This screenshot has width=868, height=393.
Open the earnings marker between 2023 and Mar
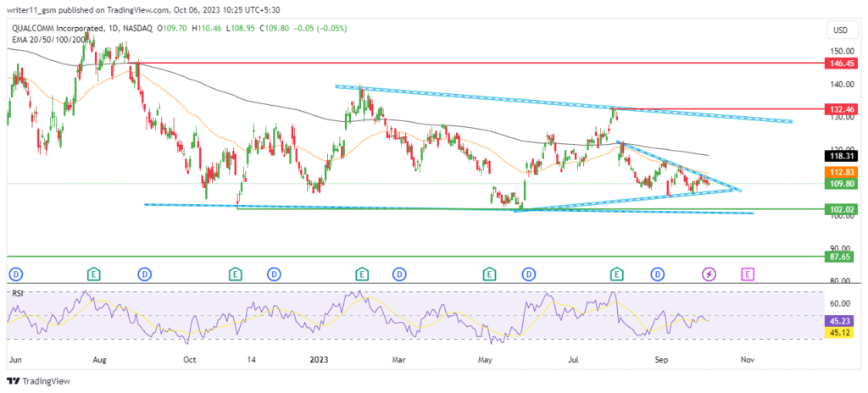[361, 274]
